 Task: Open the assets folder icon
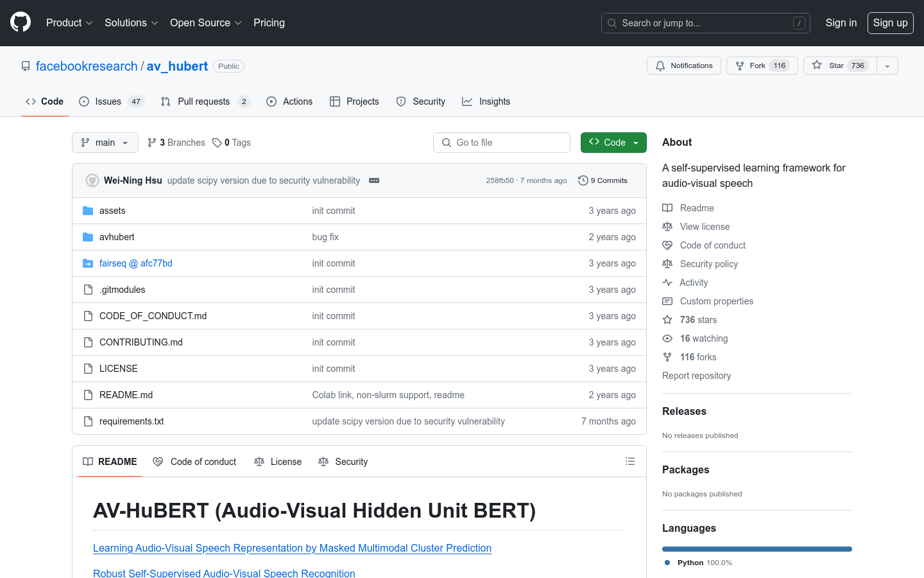coord(88,211)
